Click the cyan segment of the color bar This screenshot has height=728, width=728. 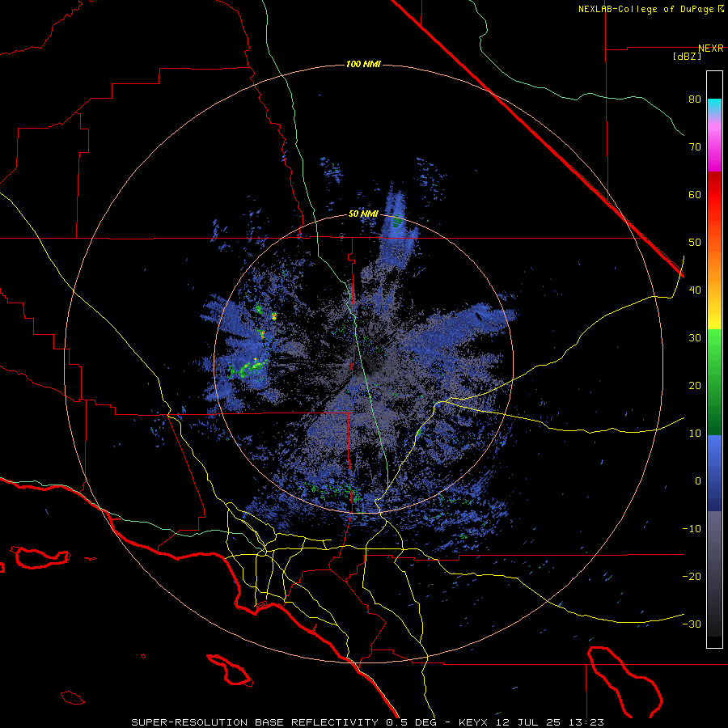pyautogui.click(x=714, y=106)
